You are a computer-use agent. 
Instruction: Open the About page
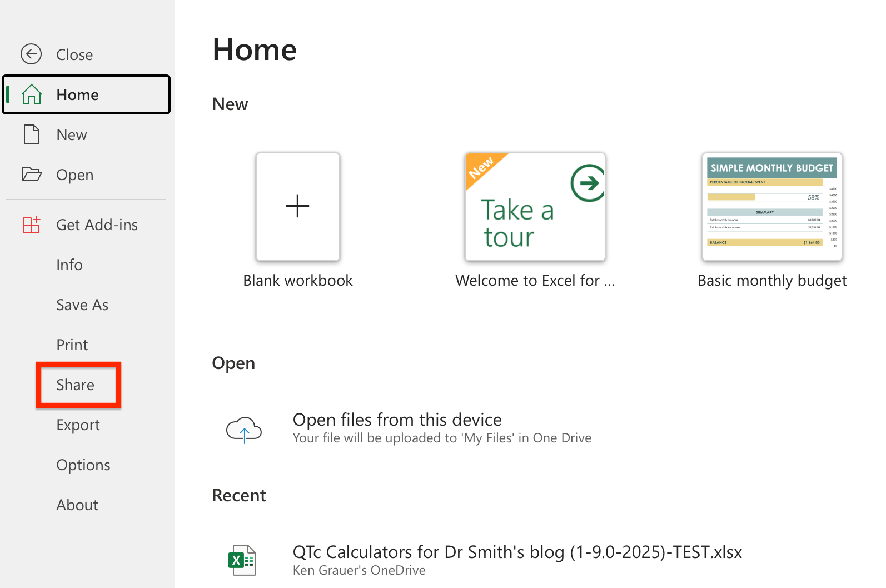(77, 505)
